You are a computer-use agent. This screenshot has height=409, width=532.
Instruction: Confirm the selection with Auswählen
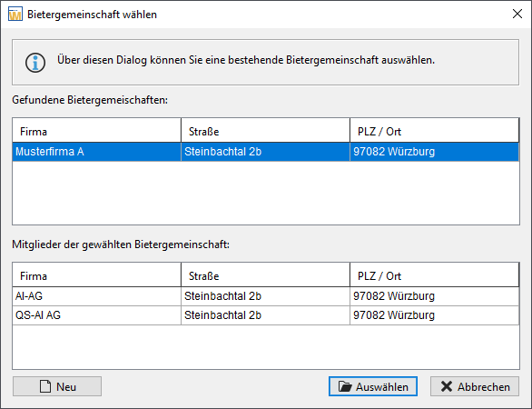click(373, 386)
